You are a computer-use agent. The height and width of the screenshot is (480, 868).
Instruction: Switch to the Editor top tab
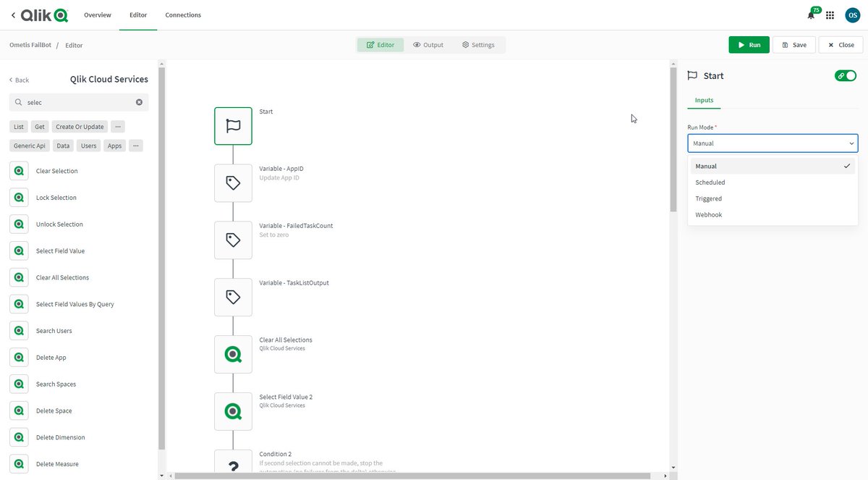[138, 15]
